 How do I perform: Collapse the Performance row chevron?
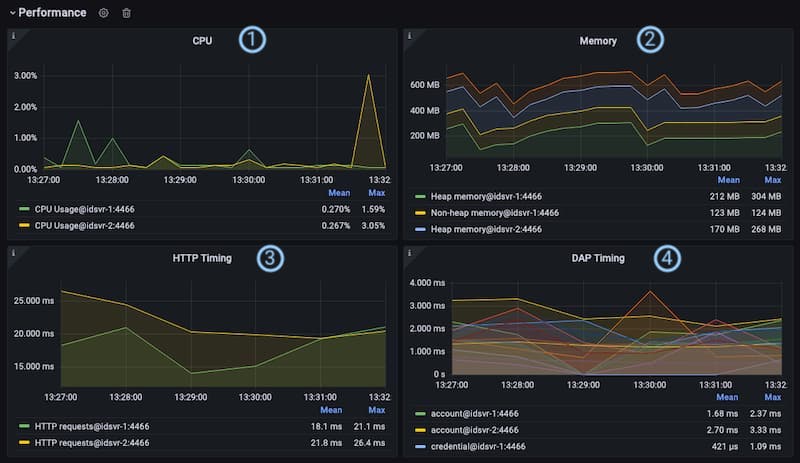[x=12, y=13]
